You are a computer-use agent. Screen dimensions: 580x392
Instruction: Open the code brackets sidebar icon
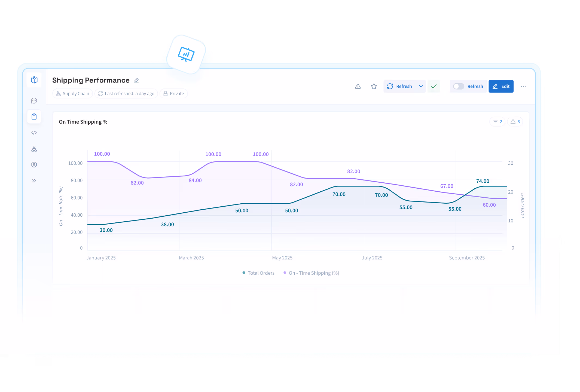[34, 133]
